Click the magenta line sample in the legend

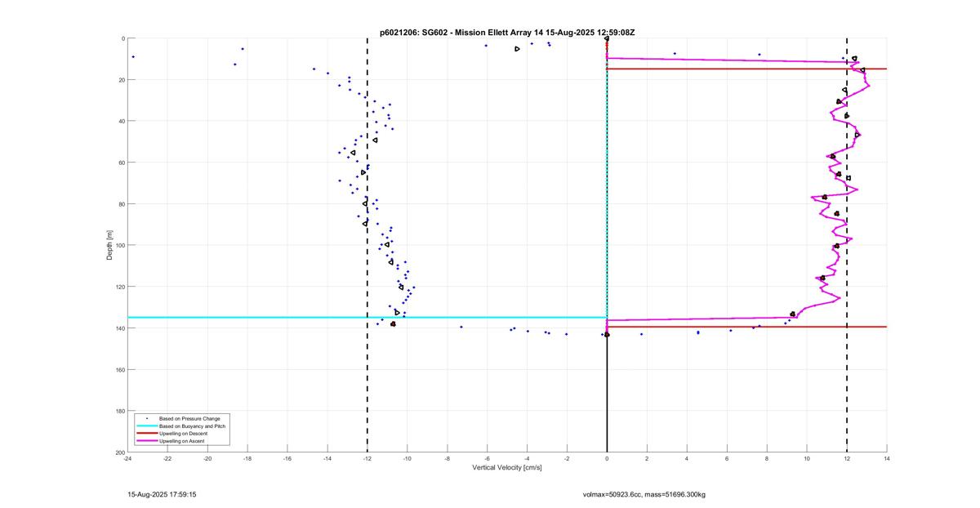coord(146,441)
